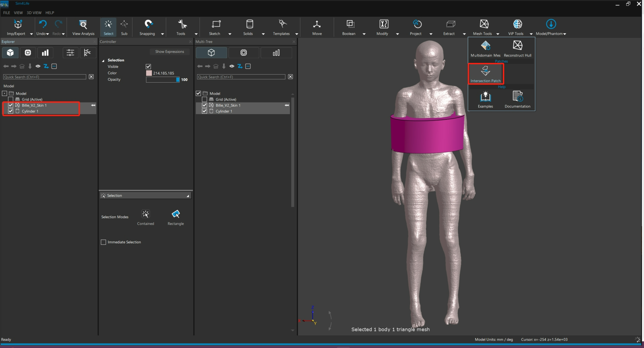The image size is (644, 348).
Task: Toggle Cylinder 1 checkbox in Explorer
Action: (11, 111)
